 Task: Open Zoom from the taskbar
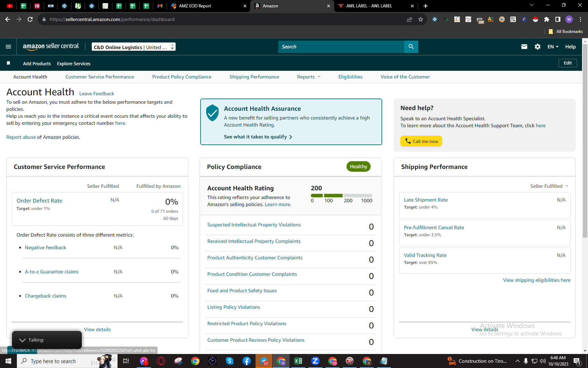315,361
